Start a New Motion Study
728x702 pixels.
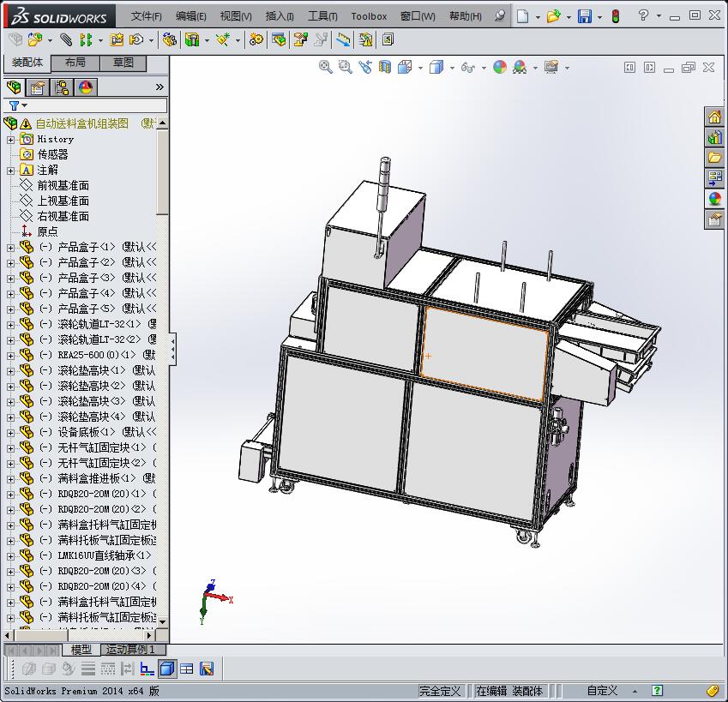256,40
